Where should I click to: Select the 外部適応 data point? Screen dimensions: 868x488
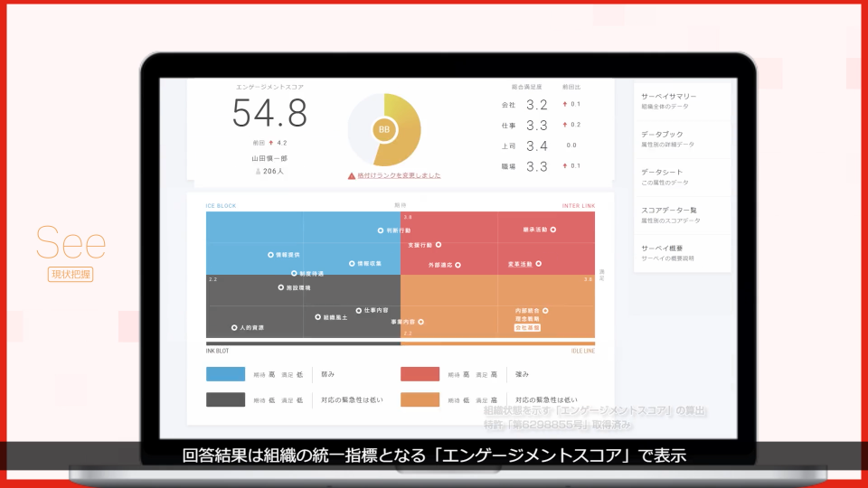coord(458,265)
